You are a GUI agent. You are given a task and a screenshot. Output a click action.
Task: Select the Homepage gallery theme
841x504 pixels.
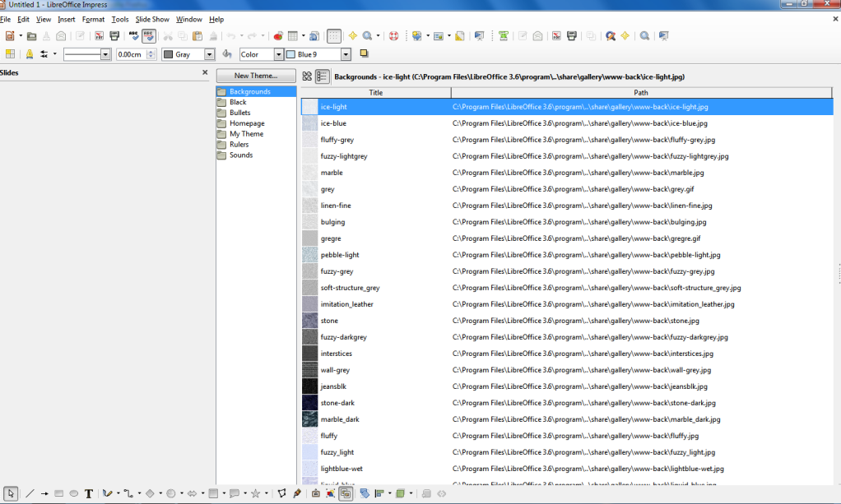coord(247,123)
